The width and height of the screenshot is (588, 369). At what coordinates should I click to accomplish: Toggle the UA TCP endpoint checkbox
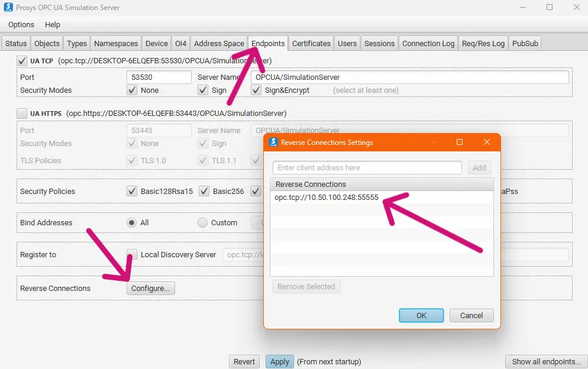point(22,61)
